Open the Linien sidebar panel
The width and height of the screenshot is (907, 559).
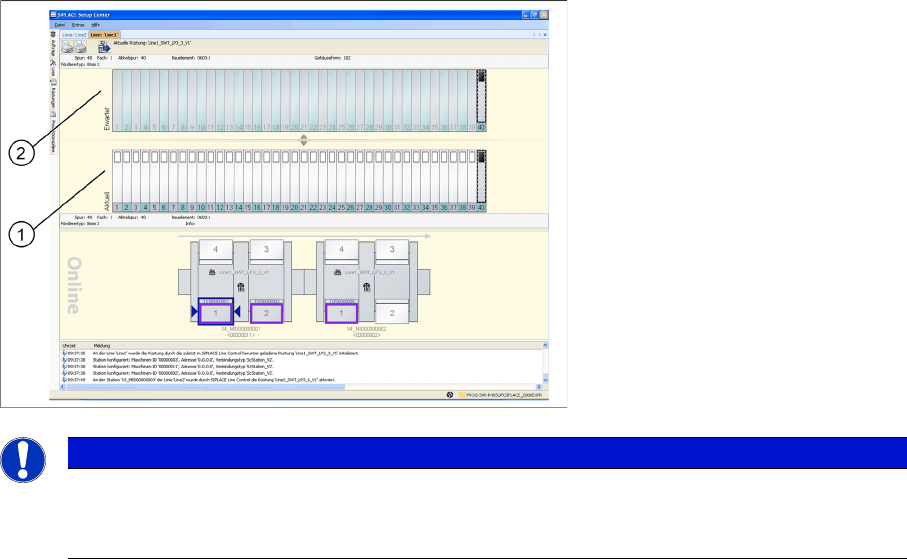click(53, 69)
